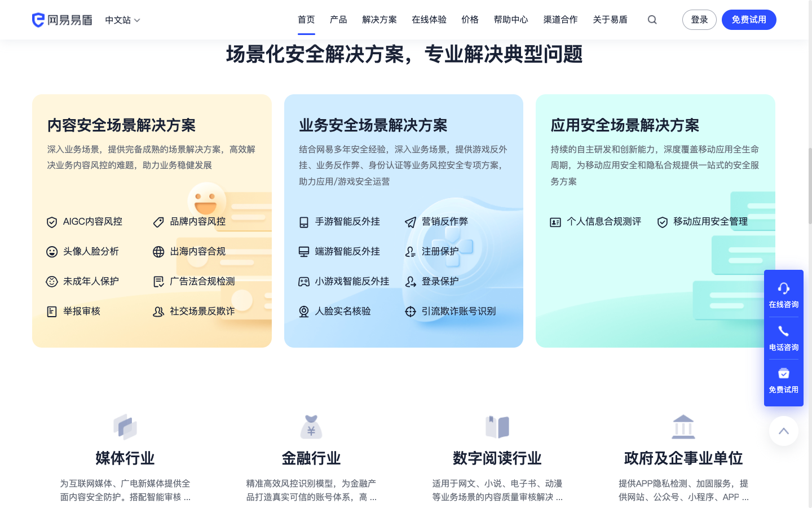Click the 社交场景反欺诈 users icon

point(158,312)
